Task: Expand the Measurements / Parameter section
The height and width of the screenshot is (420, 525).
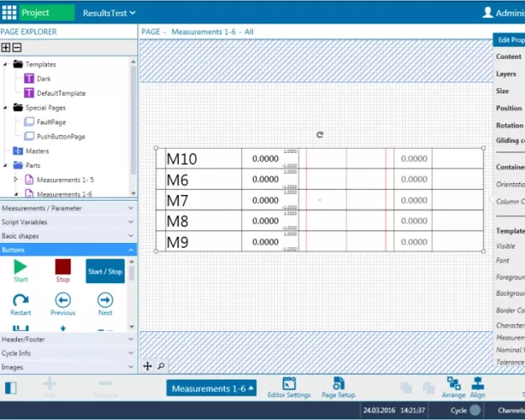Action: pos(67,207)
